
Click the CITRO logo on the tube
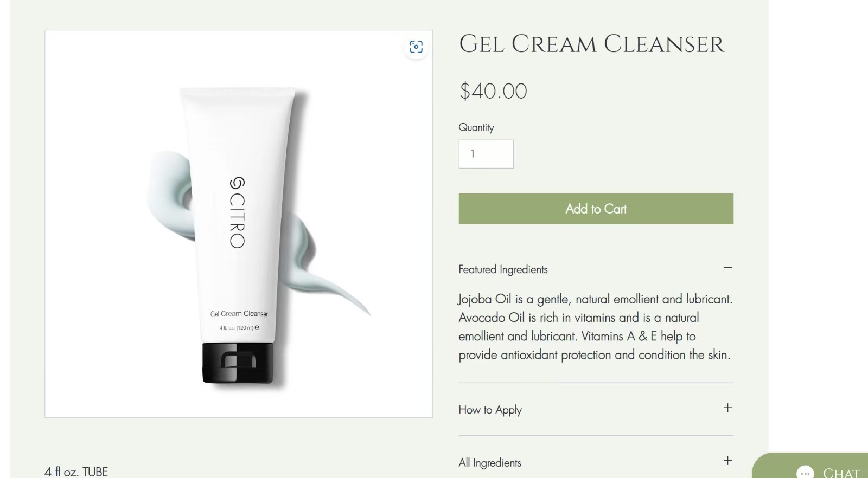tap(237, 212)
